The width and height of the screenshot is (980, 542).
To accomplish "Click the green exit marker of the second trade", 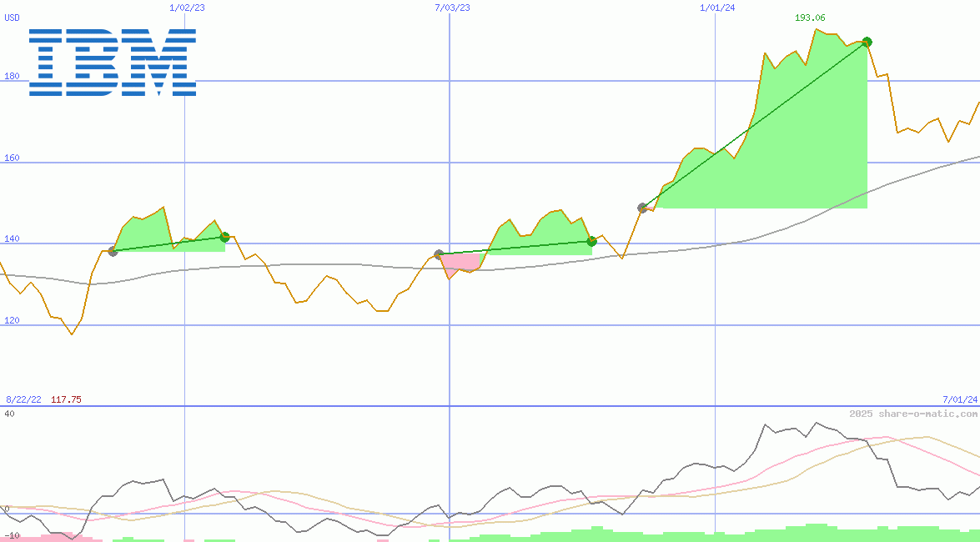I will tap(592, 241).
